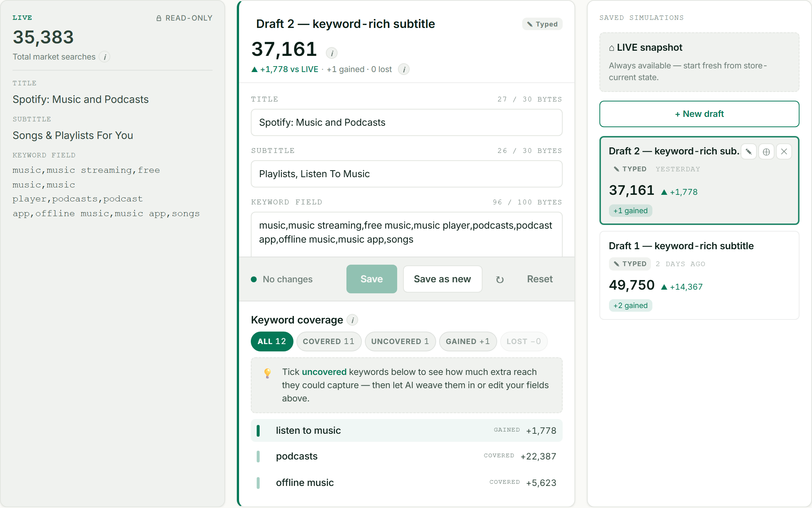Click the 'uncovered' highlighted word in tip
Image resolution: width=812 pixels, height=508 pixels.
tap(324, 372)
